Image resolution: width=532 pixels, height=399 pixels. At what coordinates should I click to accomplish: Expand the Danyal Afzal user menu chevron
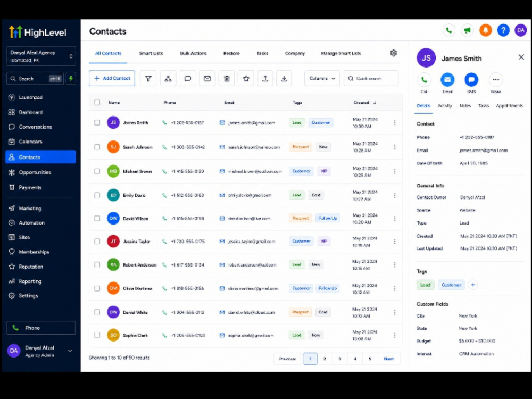click(70, 351)
